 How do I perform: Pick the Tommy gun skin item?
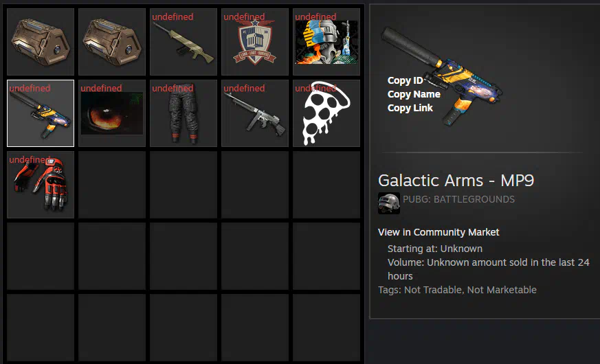255,113
